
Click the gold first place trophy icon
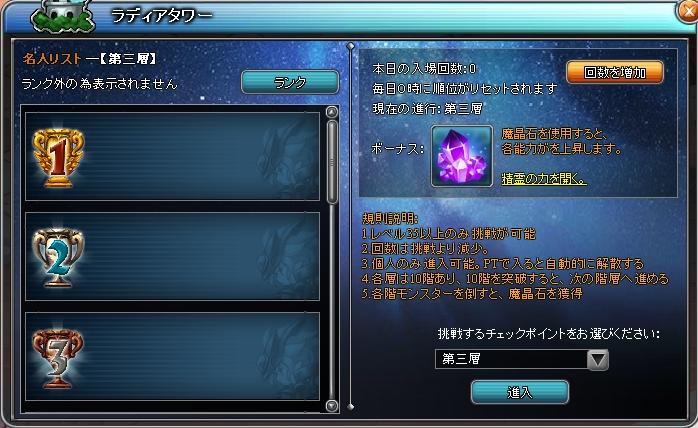pos(58,158)
